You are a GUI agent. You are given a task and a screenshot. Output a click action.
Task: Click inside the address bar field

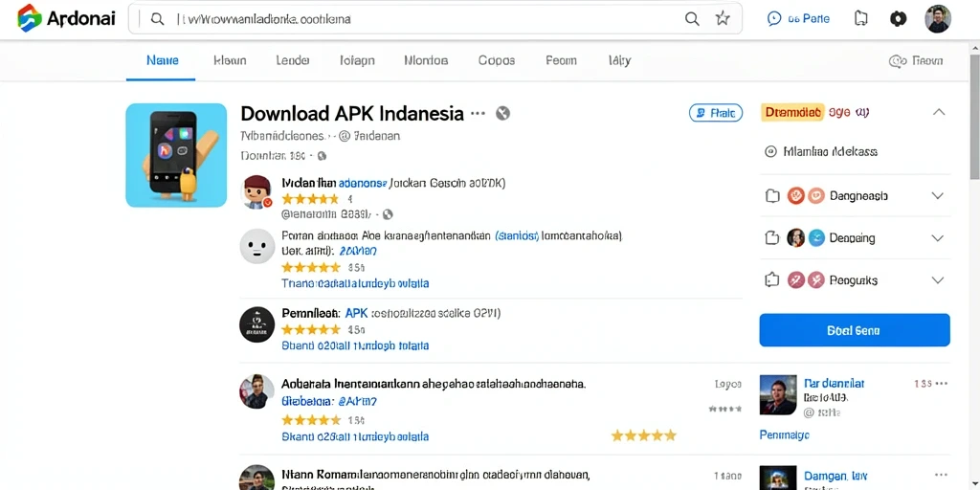[x=435, y=19]
